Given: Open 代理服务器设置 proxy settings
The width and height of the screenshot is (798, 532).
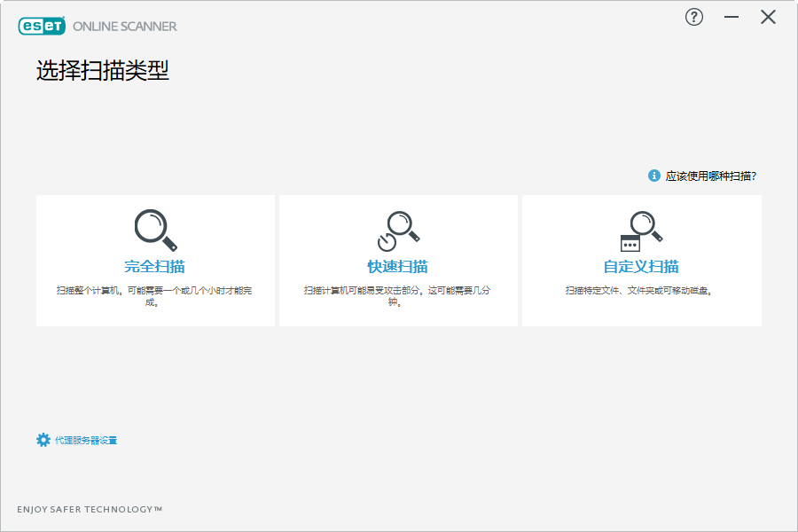Looking at the screenshot, I should tap(88, 439).
